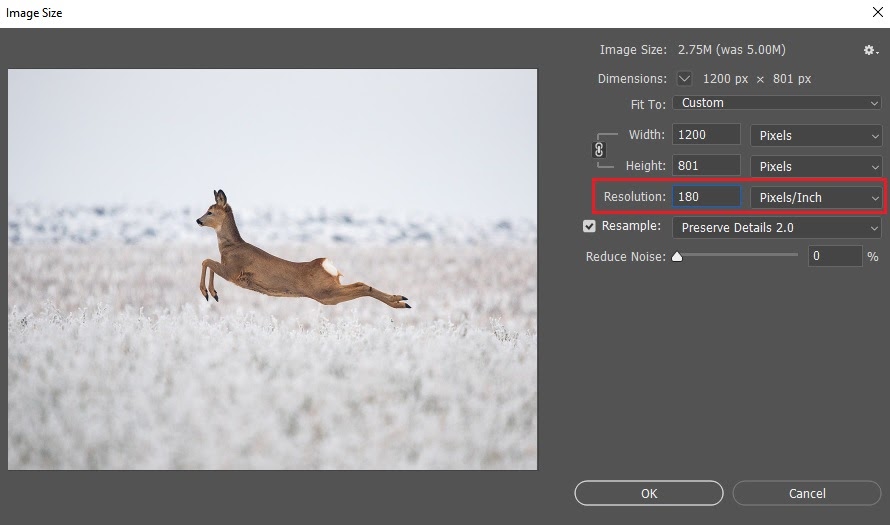Image resolution: width=890 pixels, height=525 pixels.
Task: Uncheck the Resample checkbox
Action: (589, 226)
